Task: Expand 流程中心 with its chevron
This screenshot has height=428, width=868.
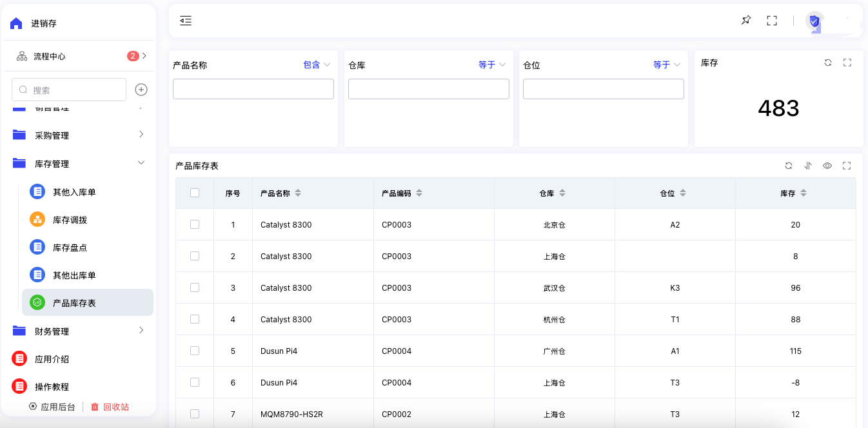Action: tap(144, 56)
